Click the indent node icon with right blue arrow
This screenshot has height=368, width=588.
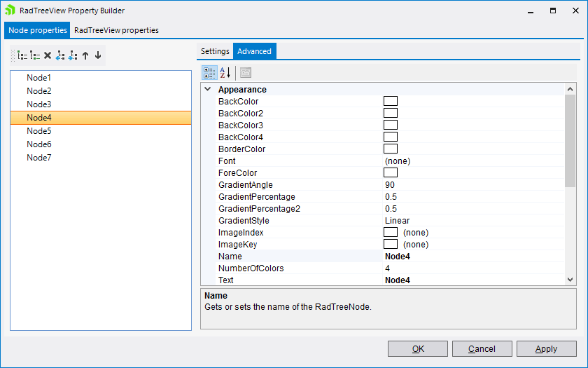tap(73, 55)
